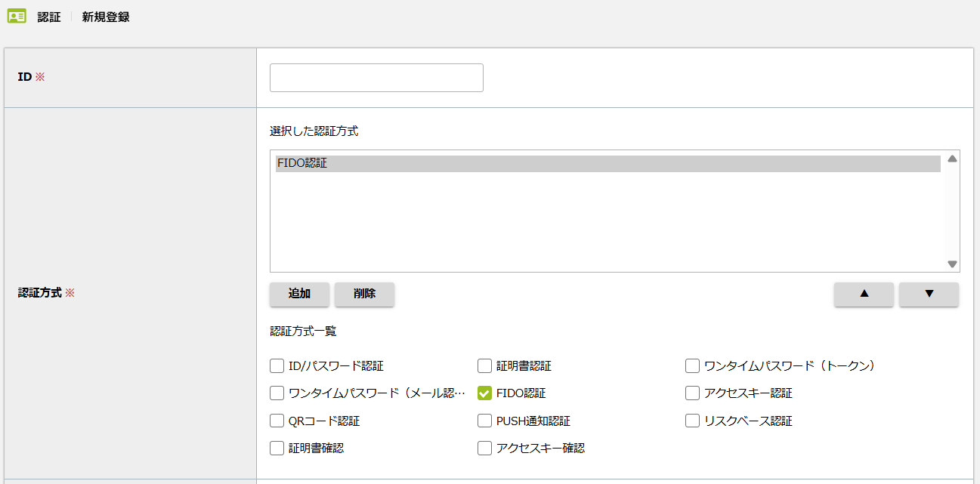Click the 認証 breadcrumb heading
Screen dimensions: 980x484
(x=49, y=17)
